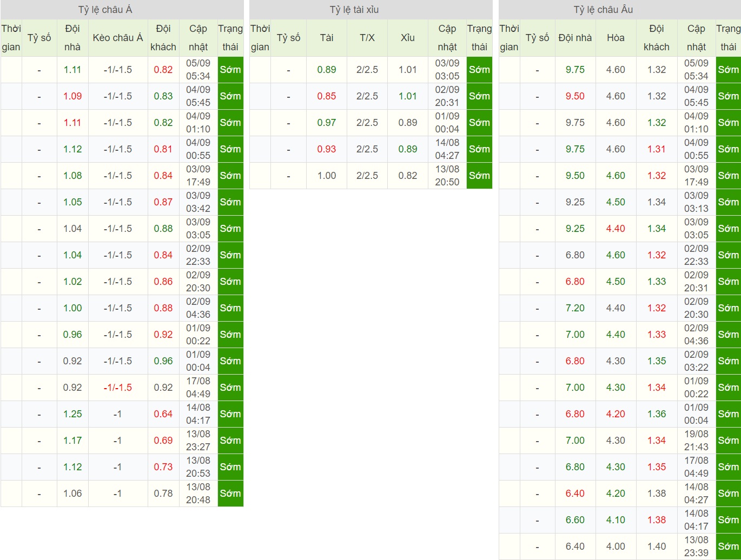Select home odds 7.20 in châu Âu table
This screenshot has height=560, width=741.
pyautogui.click(x=575, y=308)
